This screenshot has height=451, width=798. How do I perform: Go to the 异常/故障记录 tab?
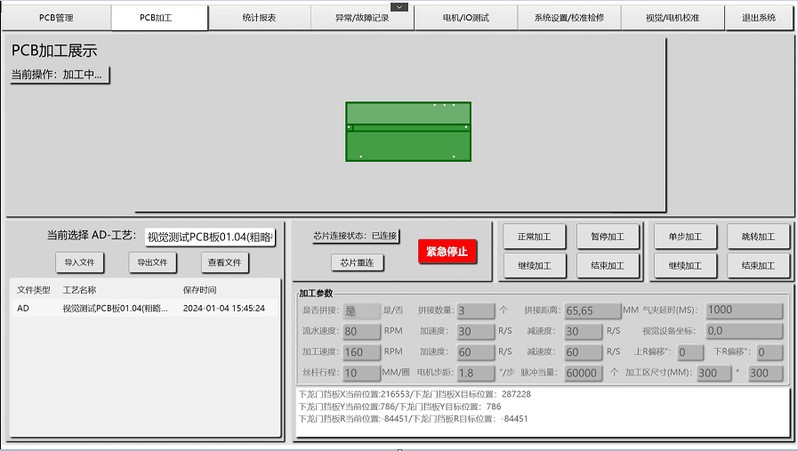pos(359,19)
